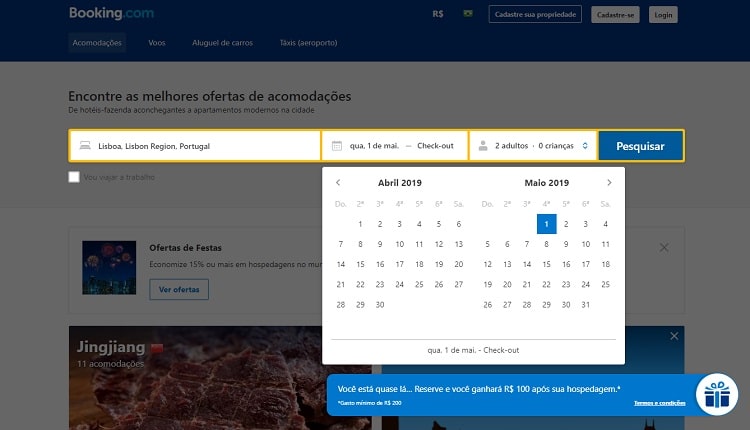This screenshot has height=430, width=750.
Task: Click the gift box icon
Action: (717, 395)
